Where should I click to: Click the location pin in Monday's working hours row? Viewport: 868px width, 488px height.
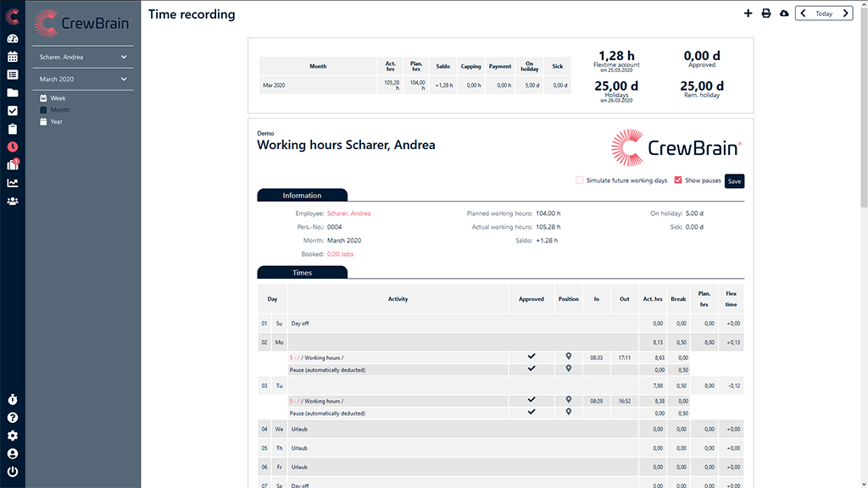[x=569, y=358]
